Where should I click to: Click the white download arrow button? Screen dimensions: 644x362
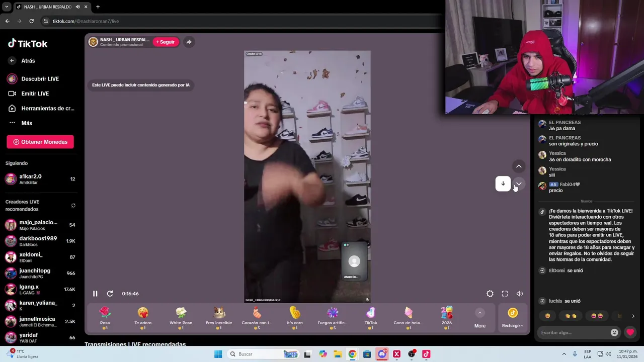coord(503,184)
